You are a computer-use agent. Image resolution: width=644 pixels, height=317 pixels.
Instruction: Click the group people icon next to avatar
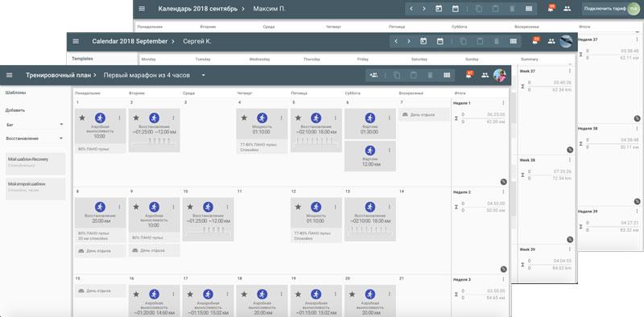click(485, 75)
